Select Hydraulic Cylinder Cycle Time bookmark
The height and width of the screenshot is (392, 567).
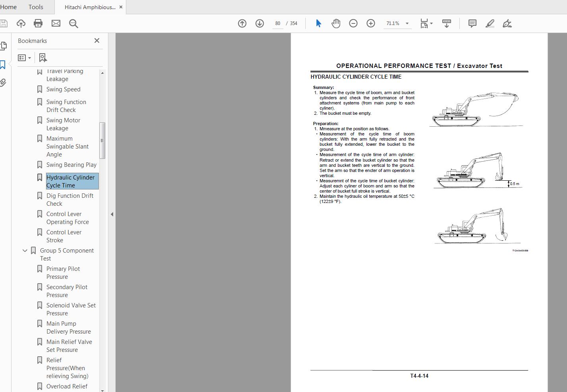click(x=72, y=182)
